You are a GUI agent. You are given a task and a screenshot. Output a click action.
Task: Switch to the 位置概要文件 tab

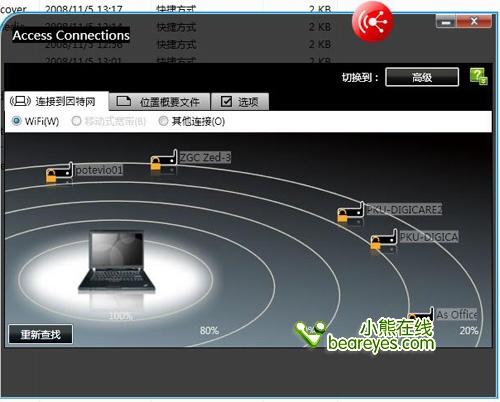pyautogui.click(x=160, y=102)
